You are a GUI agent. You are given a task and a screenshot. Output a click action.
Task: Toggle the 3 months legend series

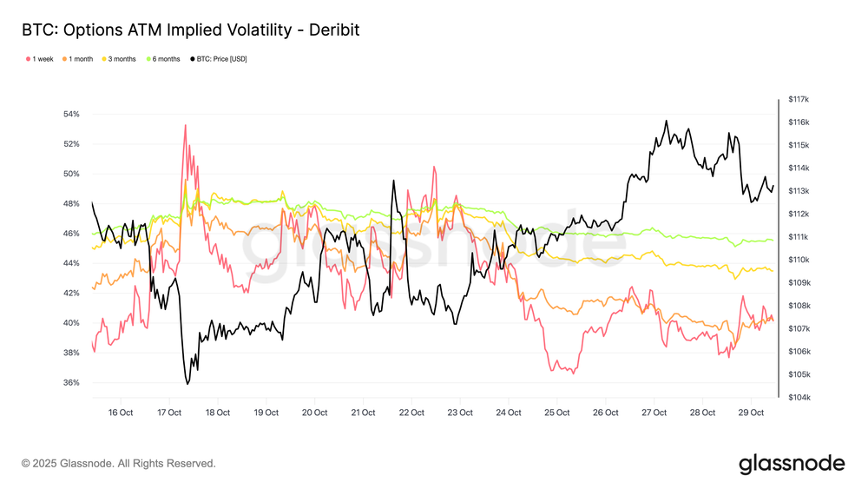pyautogui.click(x=119, y=59)
